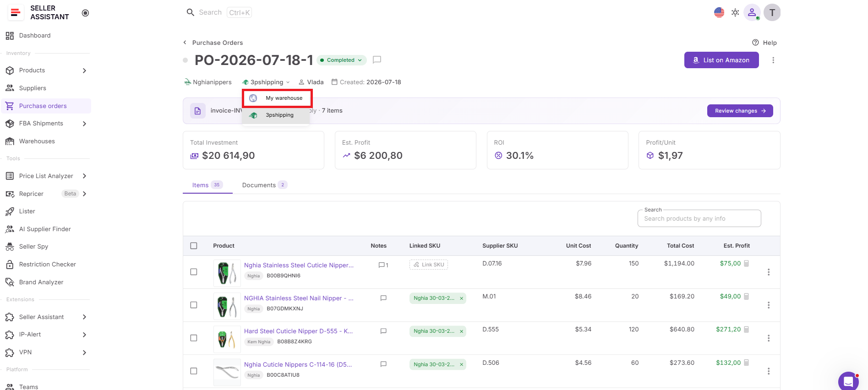Viewport: 868px width, 390px height.
Task: Click the Vlada assignee label
Action: pos(311,82)
